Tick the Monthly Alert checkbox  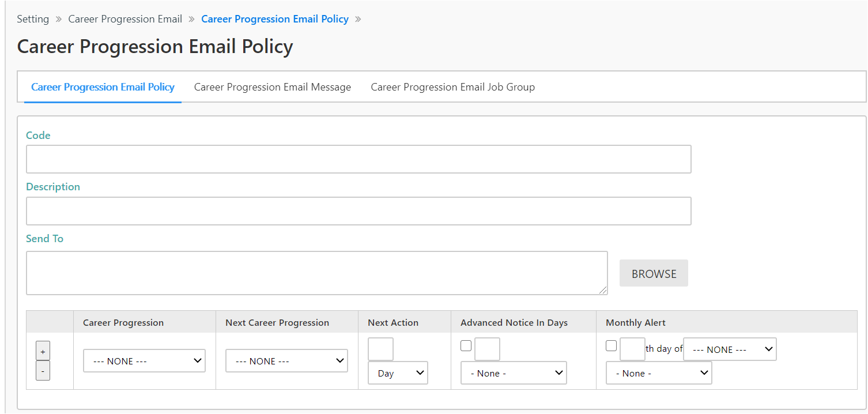[612, 346]
